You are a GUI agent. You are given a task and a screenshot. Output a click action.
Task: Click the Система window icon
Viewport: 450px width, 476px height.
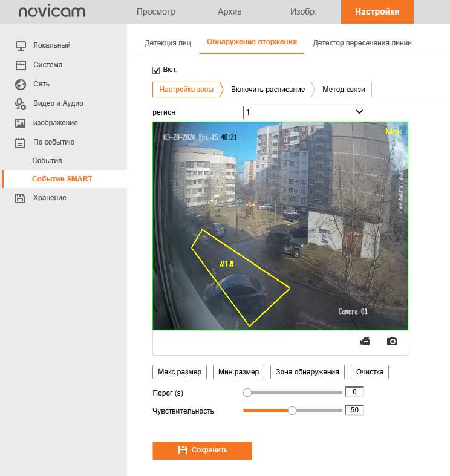pyautogui.click(x=21, y=65)
